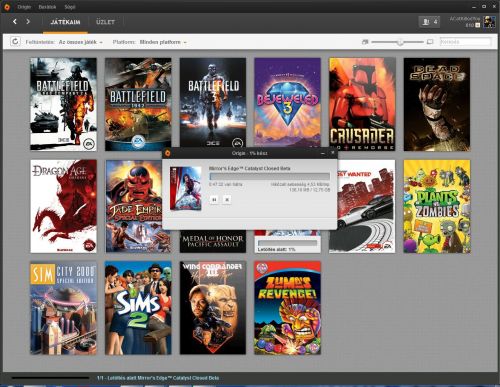500x387 pixels.
Task: Click the Mirror's Edge Catalyst box art
Action: click(186, 188)
